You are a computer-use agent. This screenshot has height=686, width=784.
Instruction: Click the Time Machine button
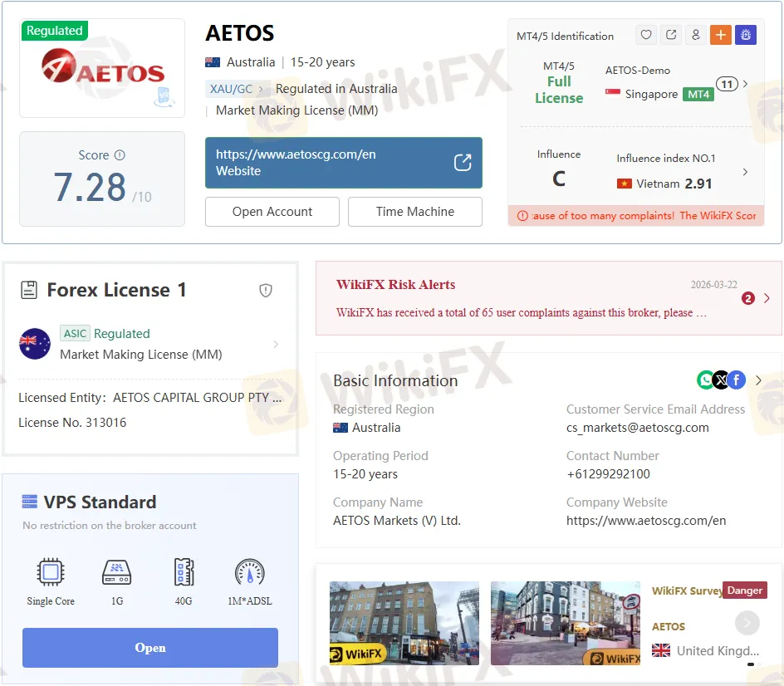414,212
